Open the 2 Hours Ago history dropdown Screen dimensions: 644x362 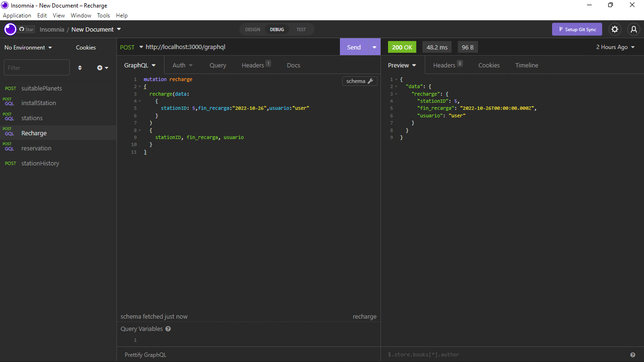[615, 47]
